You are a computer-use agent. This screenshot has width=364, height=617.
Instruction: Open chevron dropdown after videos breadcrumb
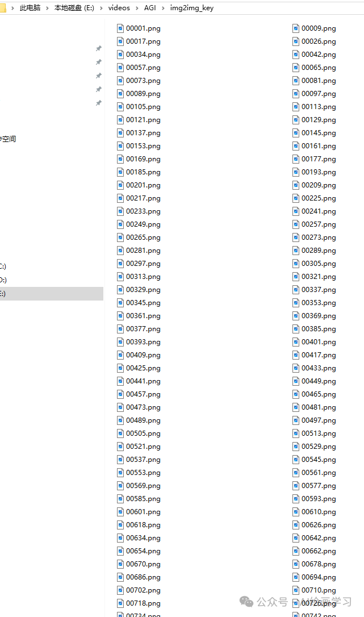(x=137, y=8)
